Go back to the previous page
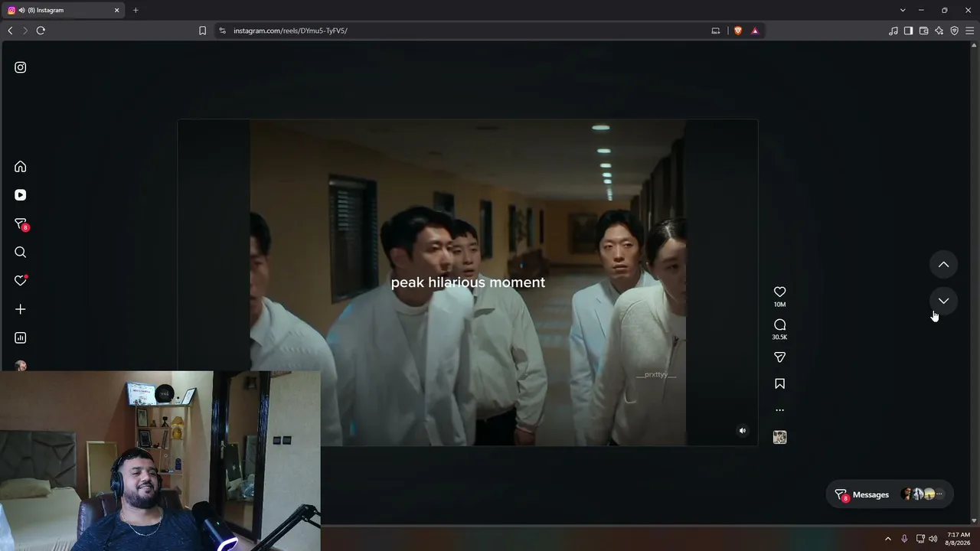Screen dimensions: 980x551 (10, 31)
